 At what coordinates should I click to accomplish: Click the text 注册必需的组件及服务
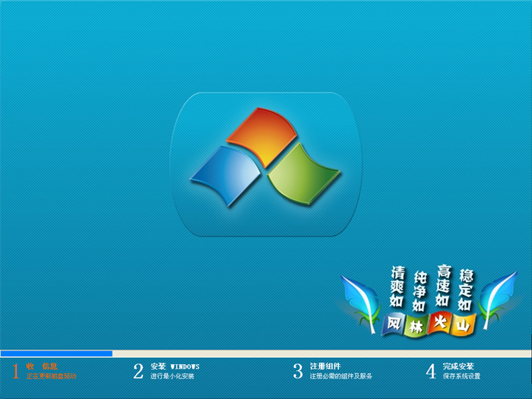341,376
